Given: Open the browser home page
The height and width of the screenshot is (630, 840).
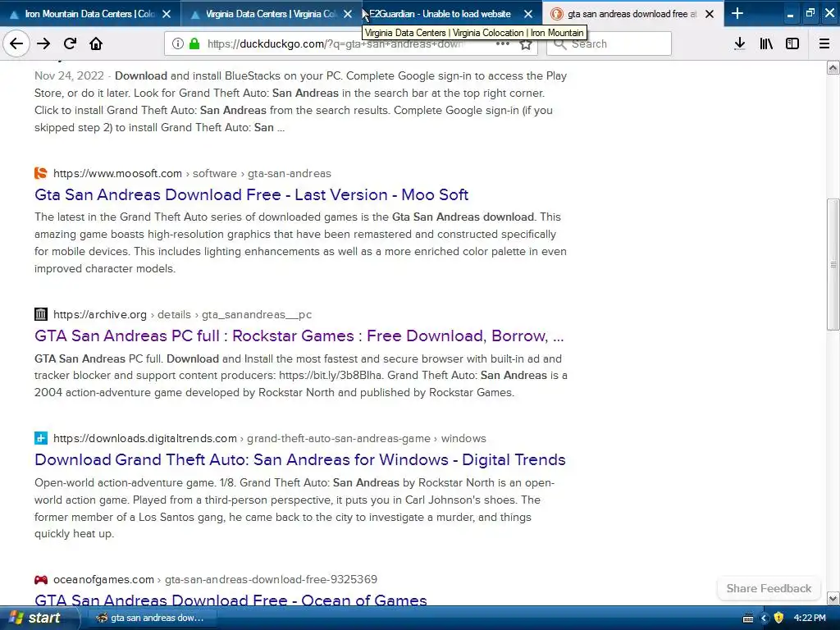Looking at the screenshot, I should pyautogui.click(x=96, y=43).
